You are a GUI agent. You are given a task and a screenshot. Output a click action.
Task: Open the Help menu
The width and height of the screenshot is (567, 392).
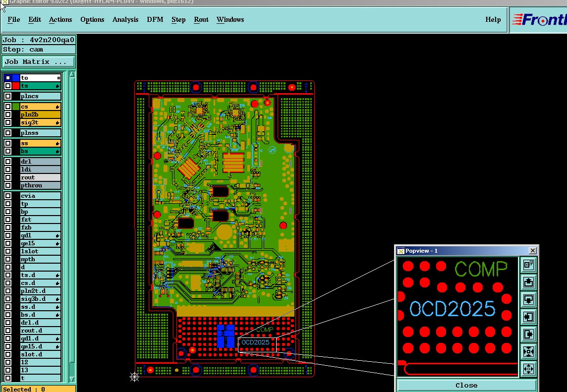point(493,19)
